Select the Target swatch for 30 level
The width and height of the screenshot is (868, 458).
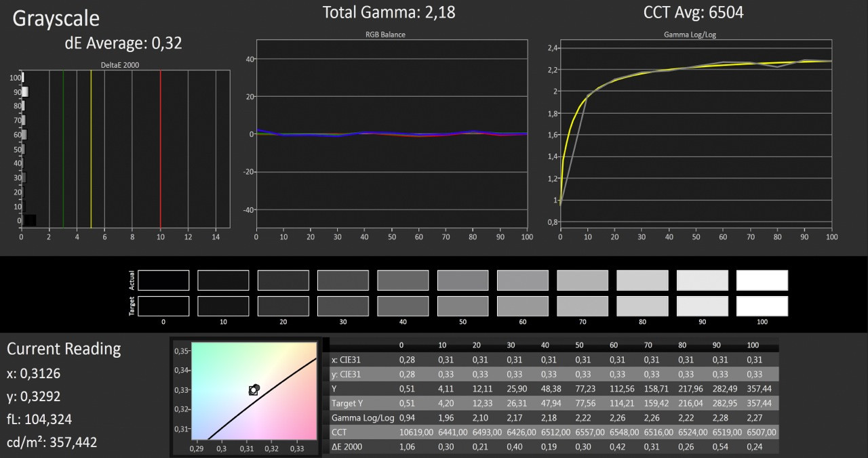[343, 306]
